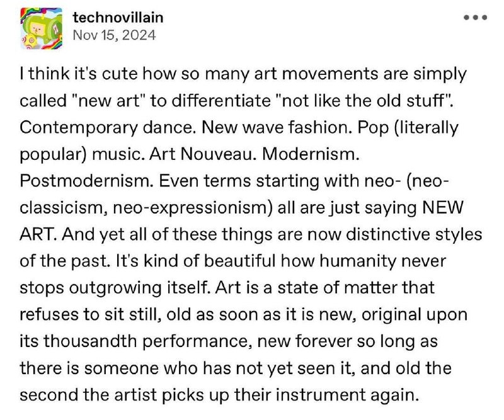The image size is (504, 420).
Task: Open the technovillain blog username link
Action: click(x=118, y=18)
